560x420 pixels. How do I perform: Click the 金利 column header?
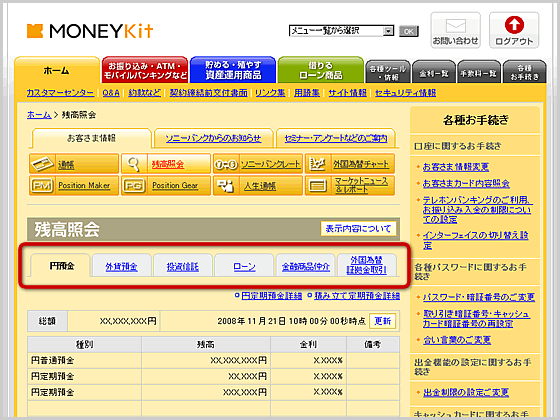tap(308, 345)
